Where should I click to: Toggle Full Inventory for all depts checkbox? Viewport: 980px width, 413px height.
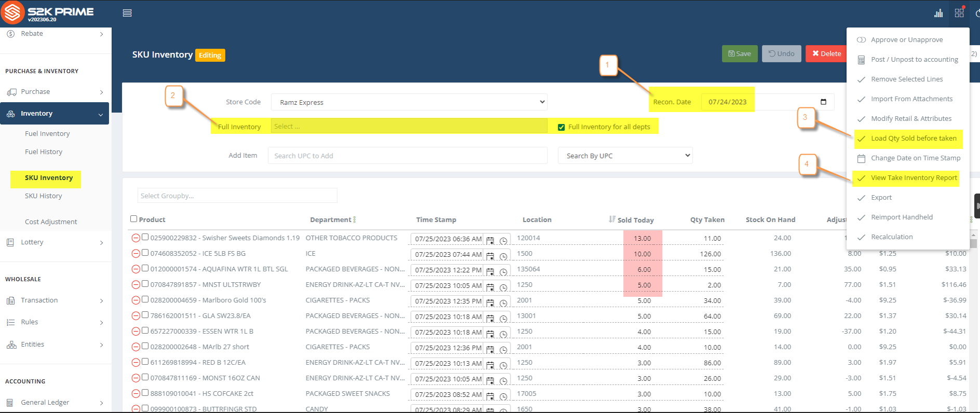pos(561,127)
